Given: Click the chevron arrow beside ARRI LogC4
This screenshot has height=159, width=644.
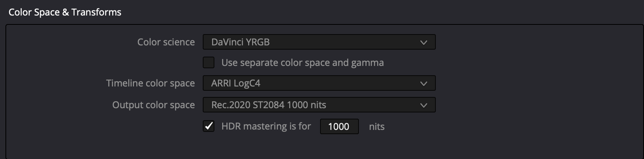Looking at the screenshot, I should click(423, 83).
